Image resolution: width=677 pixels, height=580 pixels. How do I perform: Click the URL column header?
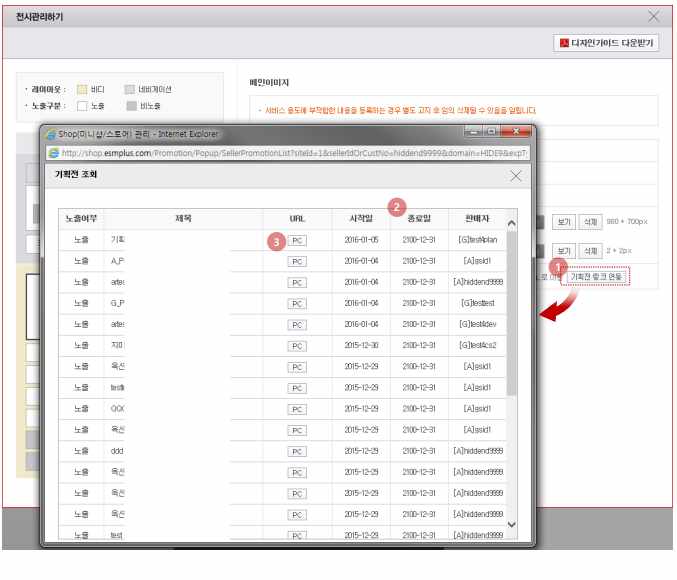297,219
